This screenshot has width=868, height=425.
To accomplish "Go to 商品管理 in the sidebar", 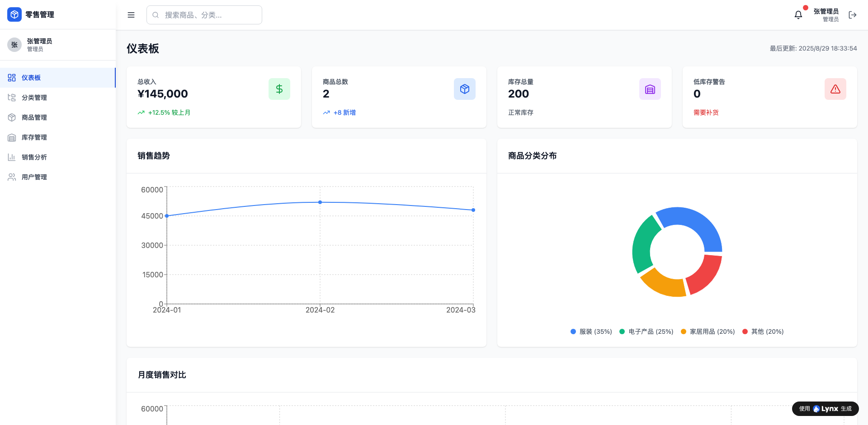I will tap(34, 117).
